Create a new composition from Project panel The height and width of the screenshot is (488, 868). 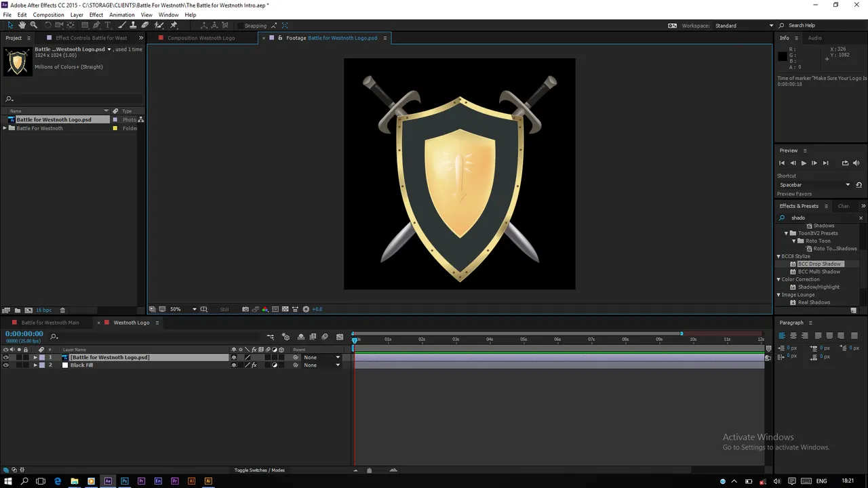pyautogui.click(x=28, y=310)
